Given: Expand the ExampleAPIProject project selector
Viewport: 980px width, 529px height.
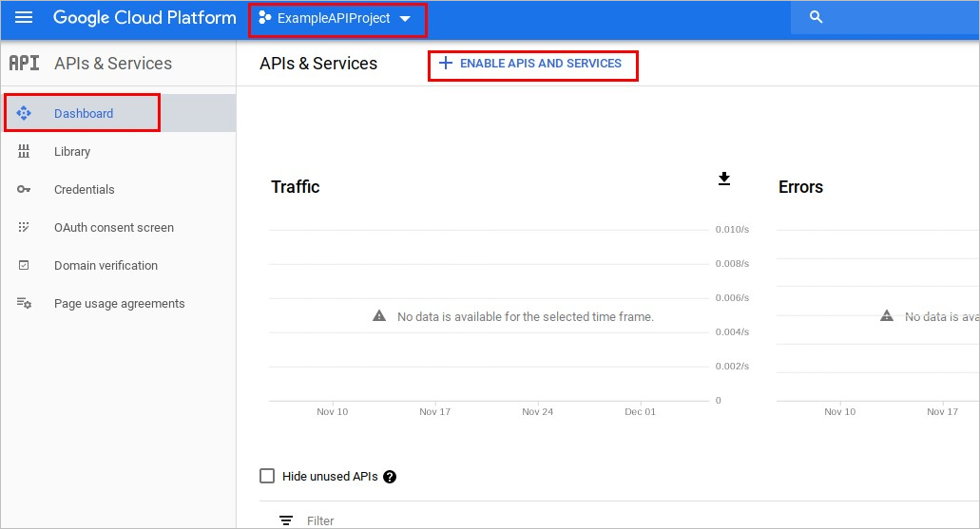Looking at the screenshot, I should (x=336, y=19).
